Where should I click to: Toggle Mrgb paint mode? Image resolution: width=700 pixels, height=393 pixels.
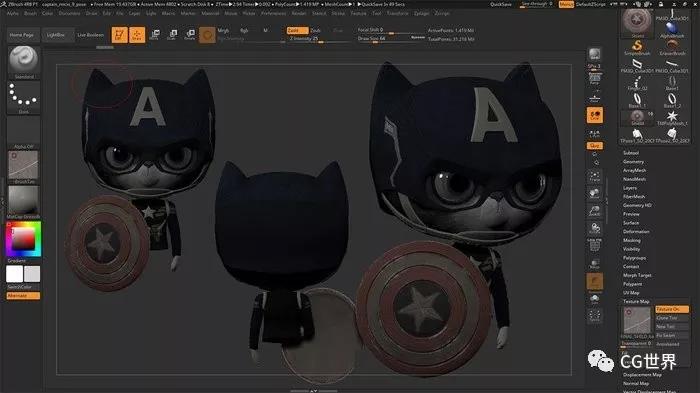tap(223, 30)
